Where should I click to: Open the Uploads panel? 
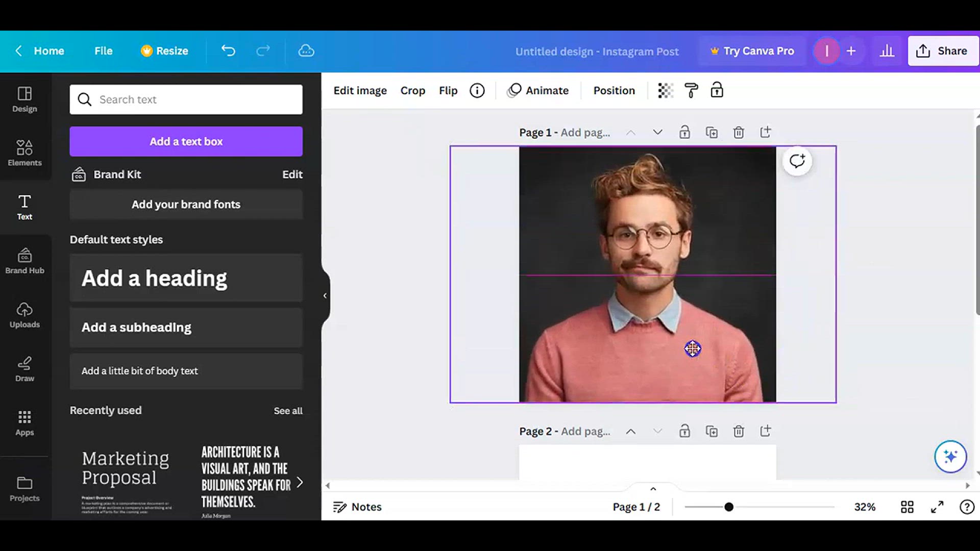[x=24, y=315]
